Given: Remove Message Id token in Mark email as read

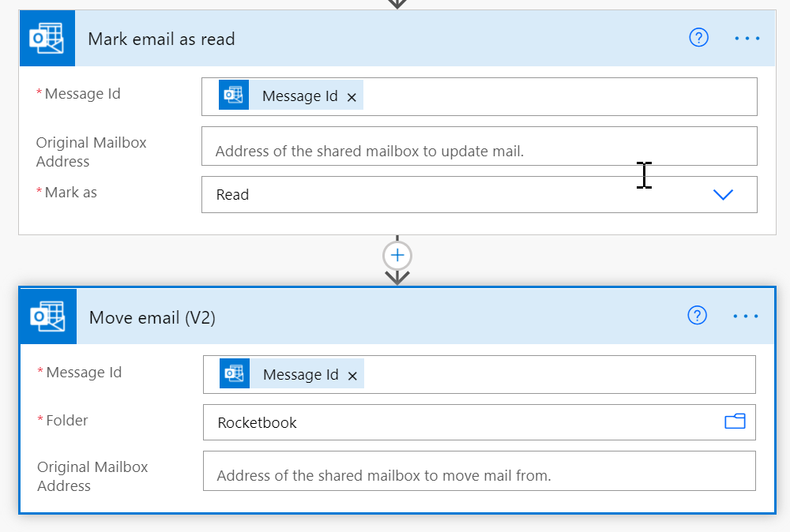Looking at the screenshot, I should coord(352,97).
